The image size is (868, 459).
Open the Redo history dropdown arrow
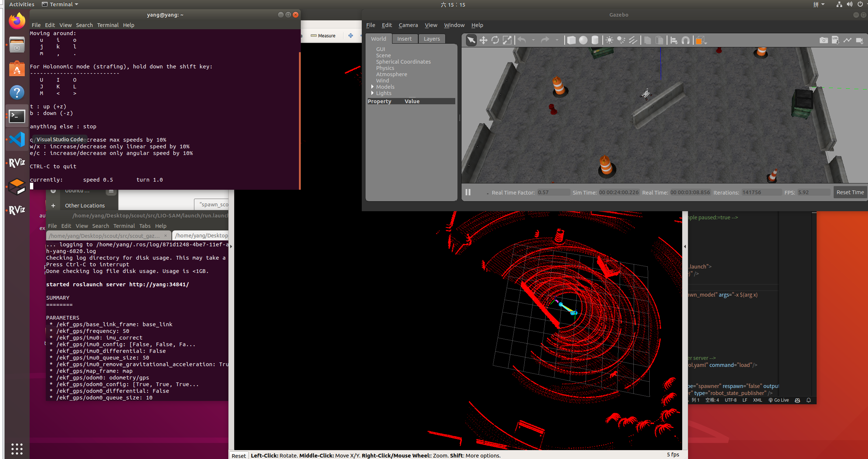coord(557,40)
